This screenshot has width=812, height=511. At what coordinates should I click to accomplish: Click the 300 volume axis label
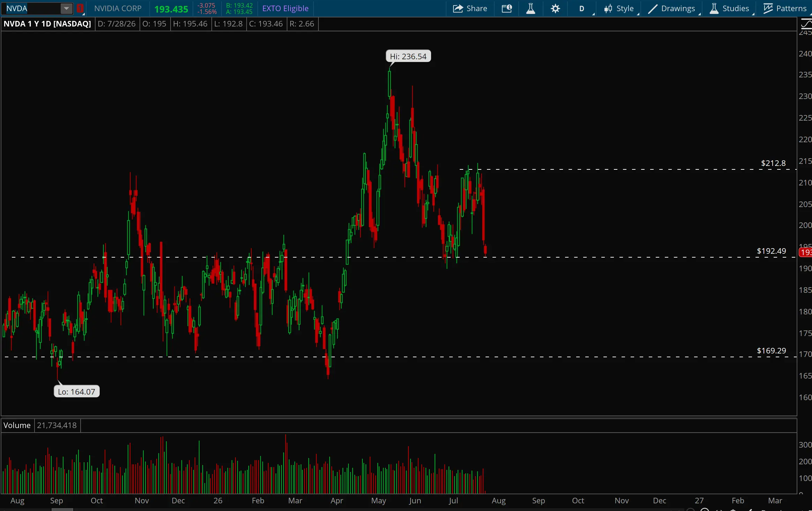click(805, 445)
